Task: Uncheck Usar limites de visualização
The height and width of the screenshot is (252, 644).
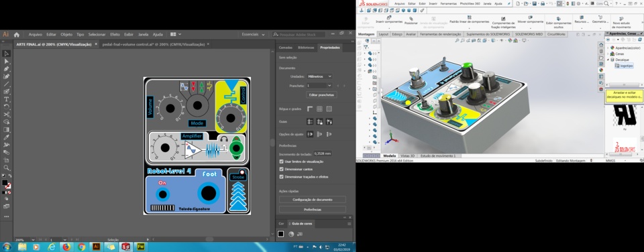Action: (x=281, y=162)
